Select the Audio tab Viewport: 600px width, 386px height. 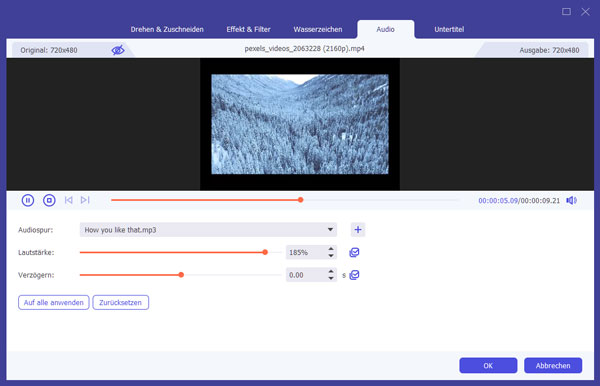[x=385, y=29]
